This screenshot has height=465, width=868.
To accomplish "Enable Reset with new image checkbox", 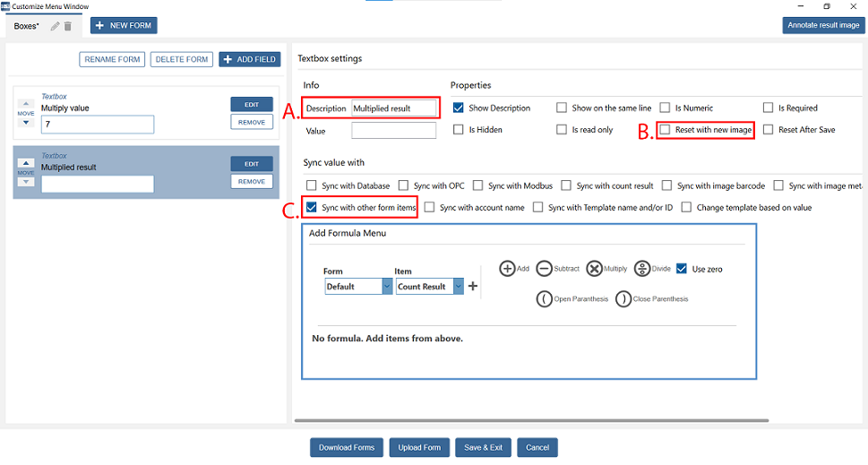I will pyautogui.click(x=666, y=130).
